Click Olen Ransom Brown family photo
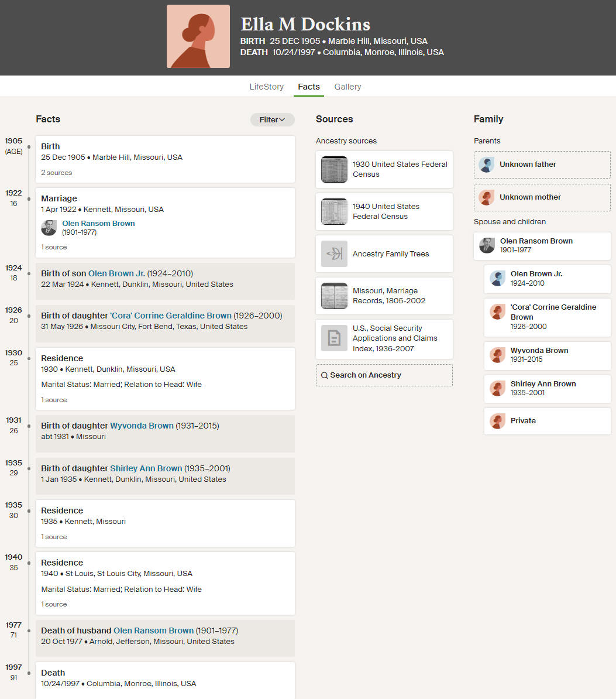 click(x=486, y=245)
